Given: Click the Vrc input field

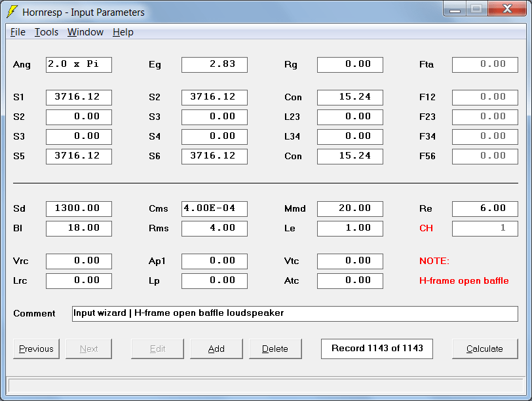Looking at the screenshot, I should (79, 261).
